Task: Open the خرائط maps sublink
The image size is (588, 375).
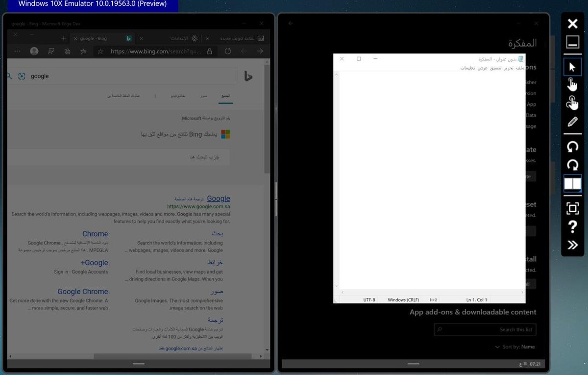Action: point(215,263)
